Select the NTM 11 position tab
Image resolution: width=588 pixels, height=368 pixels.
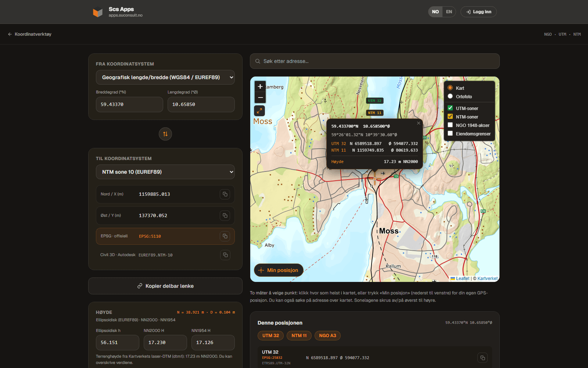299,336
